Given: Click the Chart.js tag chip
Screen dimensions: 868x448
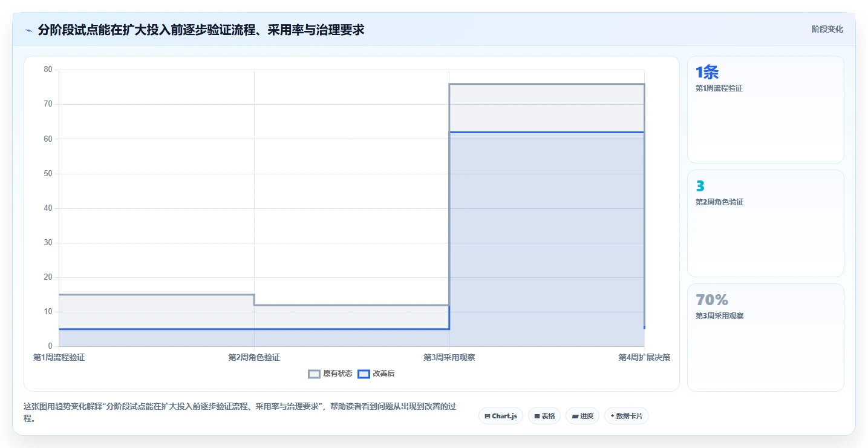Looking at the screenshot, I should (501, 416).
